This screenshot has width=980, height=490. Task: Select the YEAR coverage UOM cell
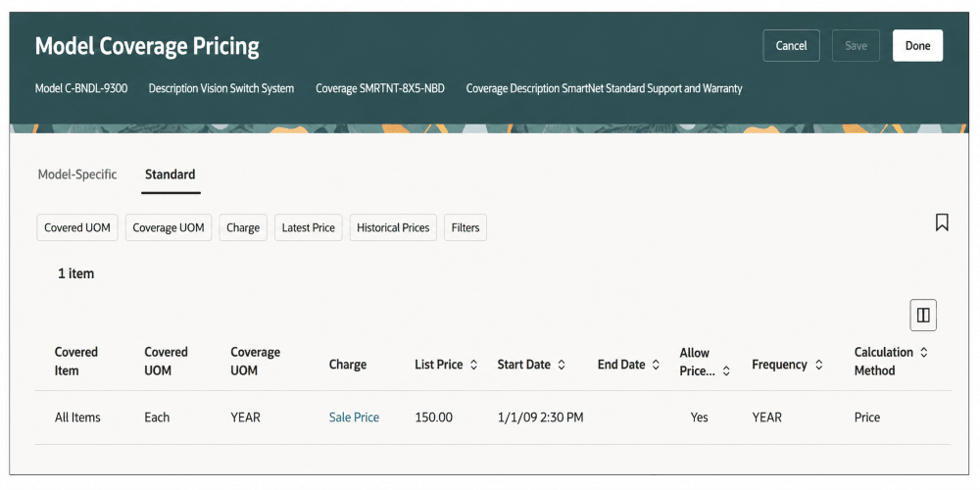pos(246,417)
